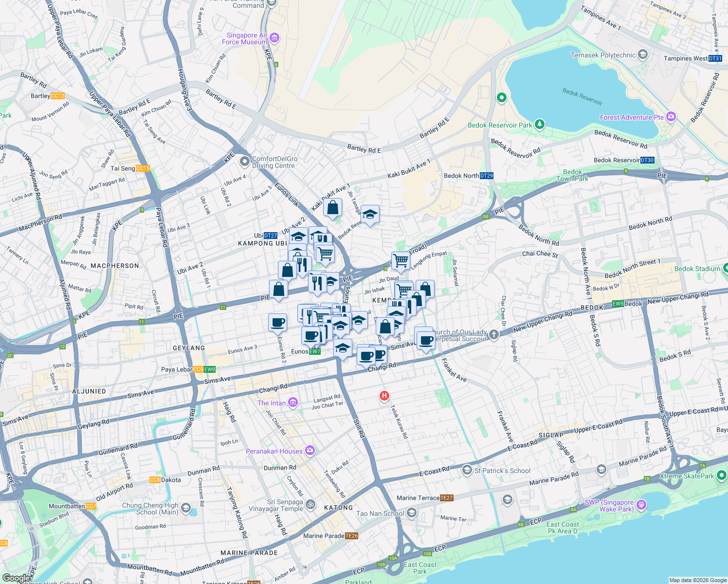Select the ALJUNIED district label
Image resolution: width=728 pixels, height=584 pixels.
click(x=89, y=391)
